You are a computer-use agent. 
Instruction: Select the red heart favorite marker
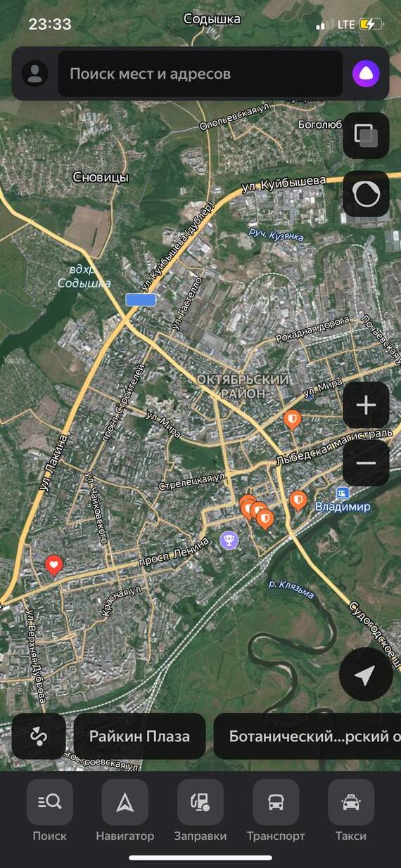click(x=54, y=564)
